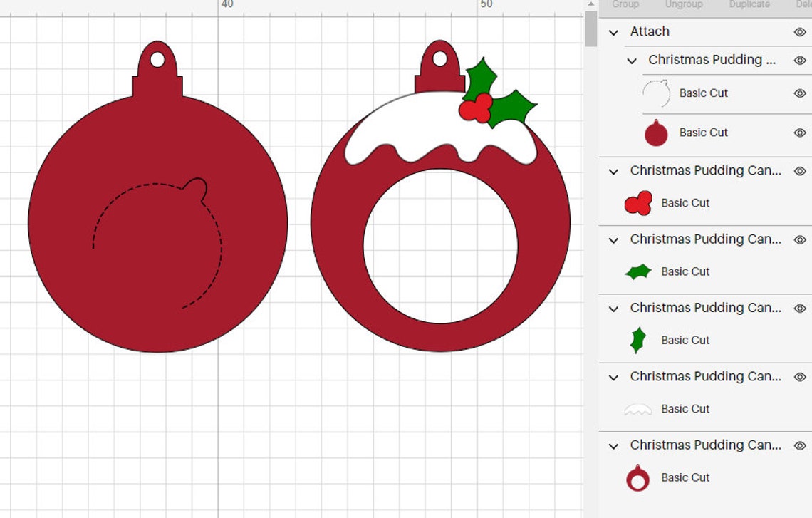Select the dashed score line layer thumbnail
This screenshot has height=518, width=812.
coord(655,93)
